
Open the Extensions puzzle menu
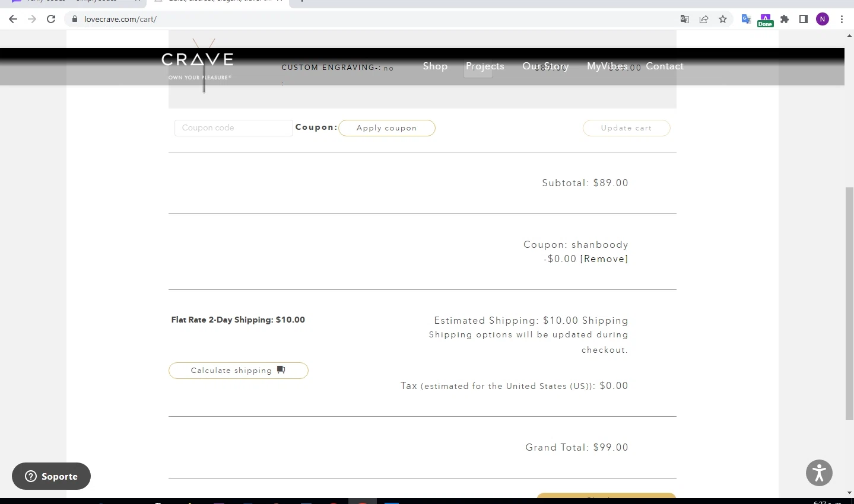coord(785,19)
